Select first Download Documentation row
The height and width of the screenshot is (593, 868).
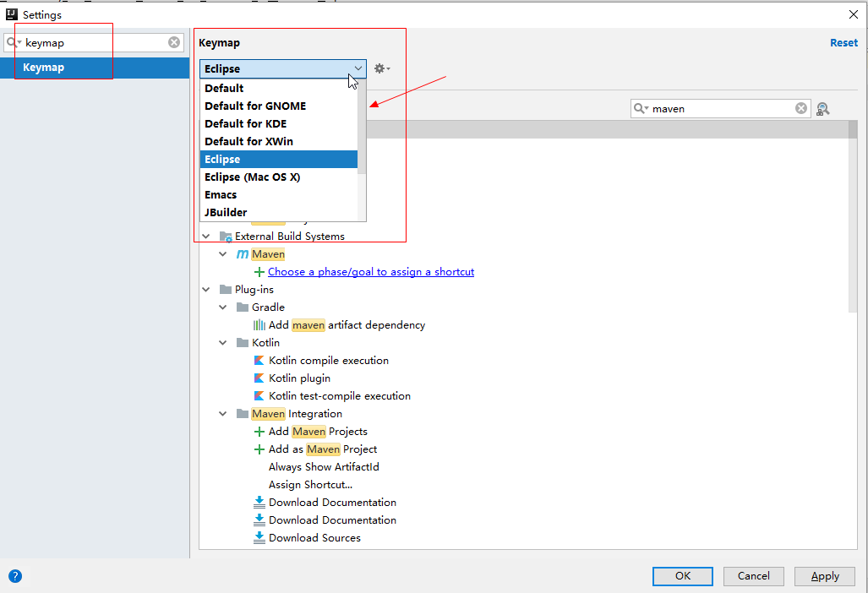pyautogui.click(x=332, y=503)
